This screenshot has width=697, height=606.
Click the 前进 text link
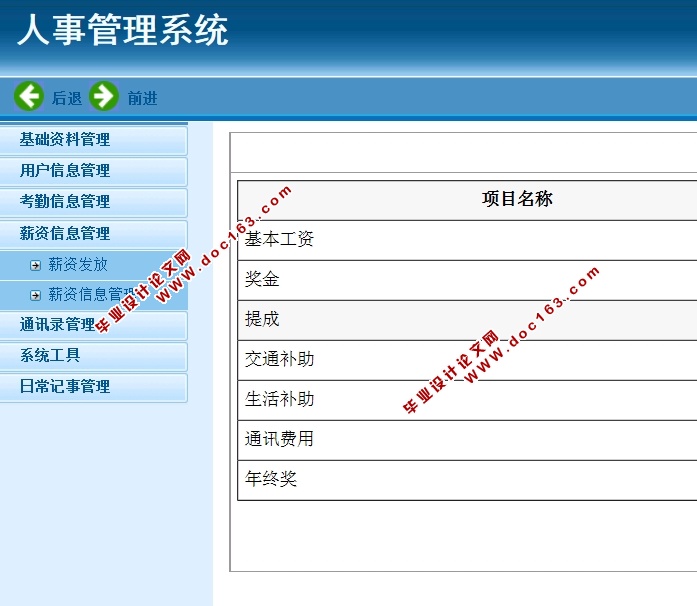[142, 98]
